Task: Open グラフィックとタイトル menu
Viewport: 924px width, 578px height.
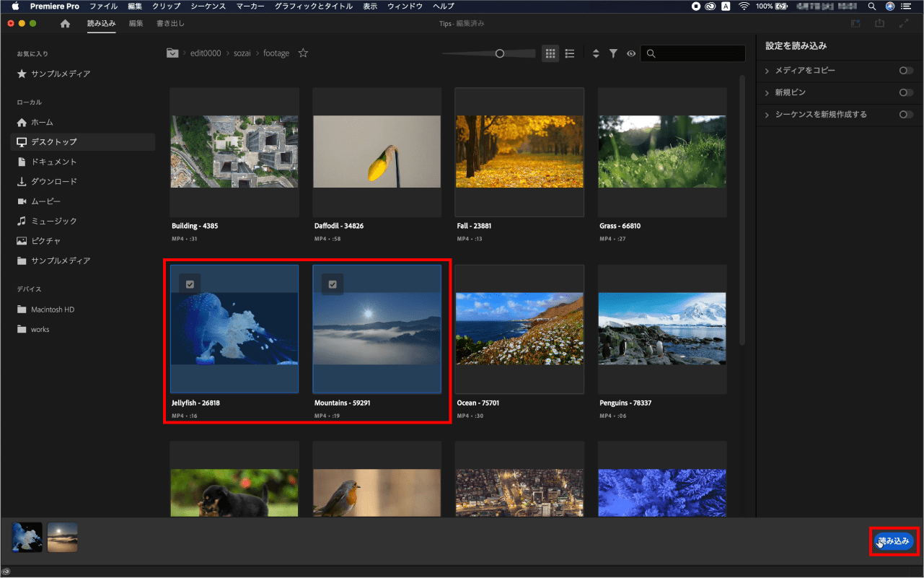Action: [x=314, y=6]
